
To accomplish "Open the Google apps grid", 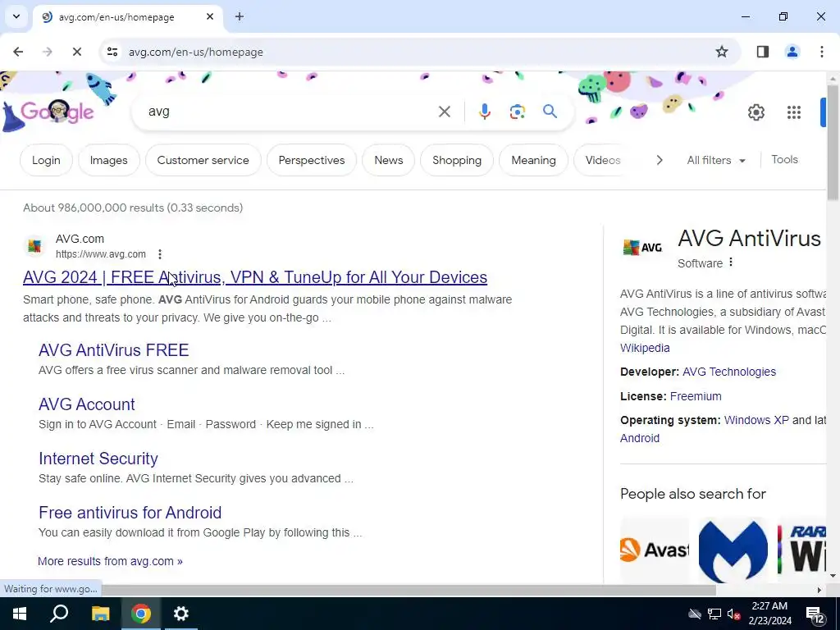I will coord(794,112).
